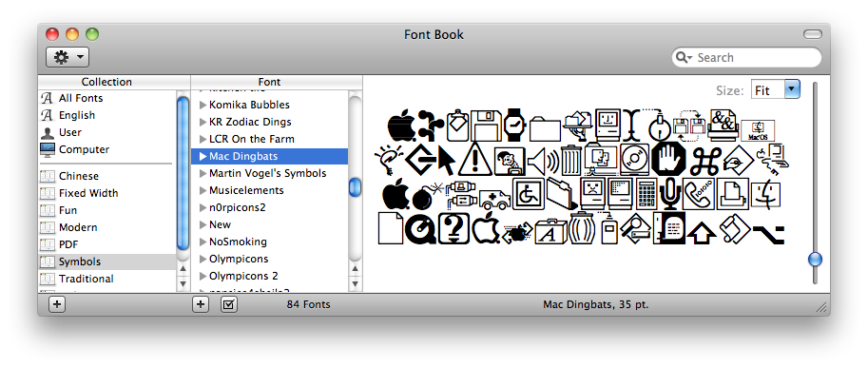Viewport: 868px width, 368px height.
Task: Click the warning triangle glyph
Action: [x=474, y=160]
